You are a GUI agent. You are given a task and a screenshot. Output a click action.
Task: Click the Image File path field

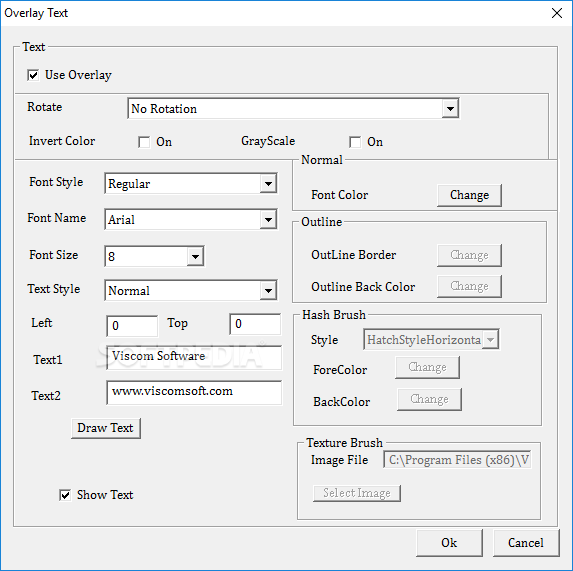pyautogui.click(x=457, y=460)
